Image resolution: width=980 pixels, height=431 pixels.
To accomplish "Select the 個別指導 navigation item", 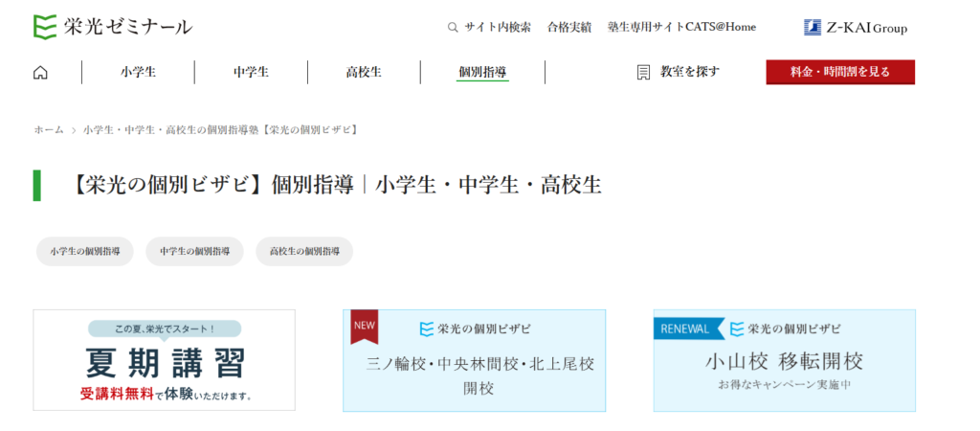I will 482,73.
